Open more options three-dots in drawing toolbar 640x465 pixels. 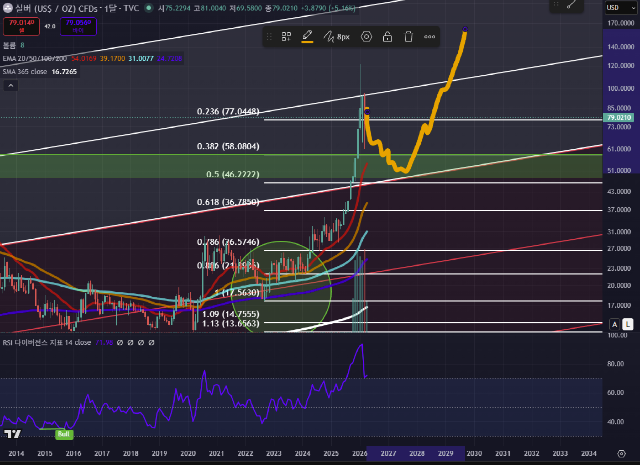(429, 37)
